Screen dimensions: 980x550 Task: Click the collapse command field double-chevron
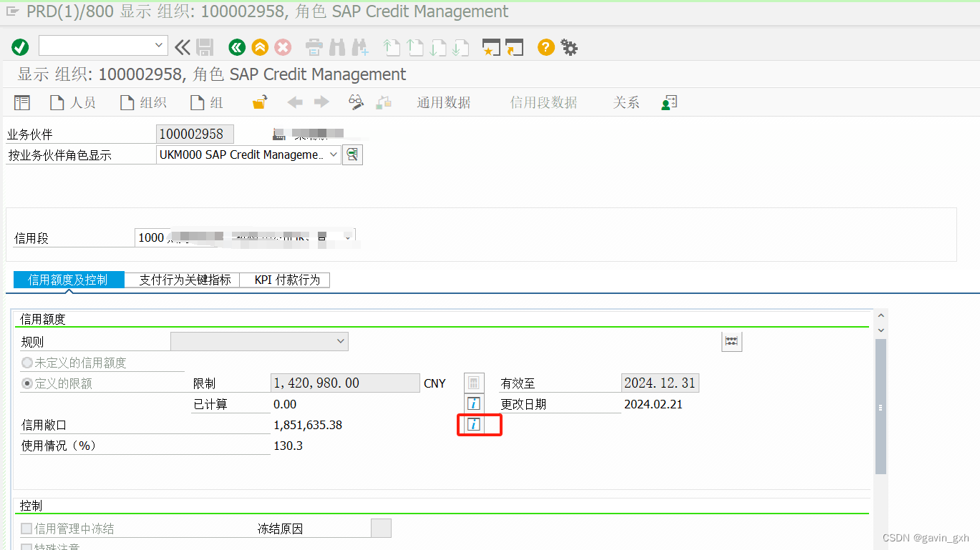click(x=183, y=48)
